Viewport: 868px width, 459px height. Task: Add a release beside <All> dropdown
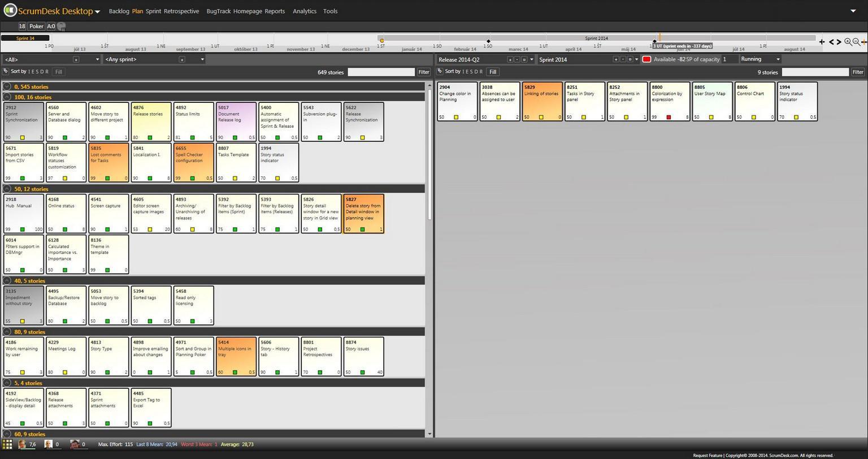[x=76, y=59]
